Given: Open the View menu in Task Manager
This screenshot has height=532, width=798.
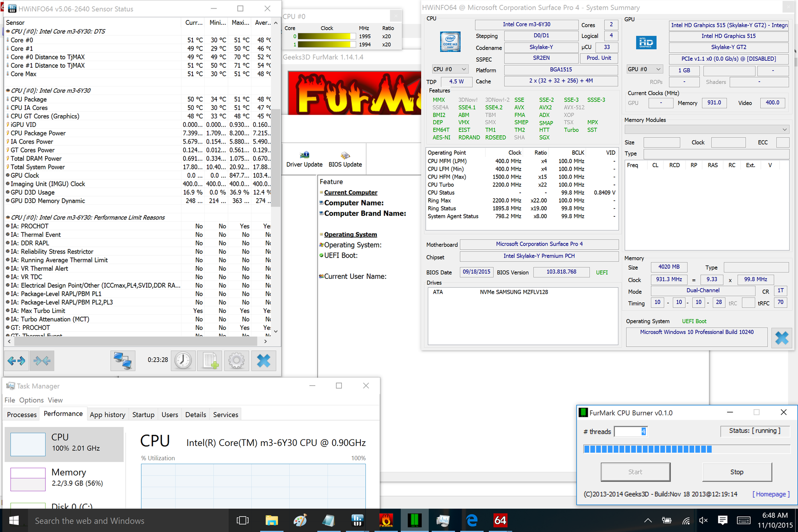Looking at the screenshot, I should coord(55,400).
